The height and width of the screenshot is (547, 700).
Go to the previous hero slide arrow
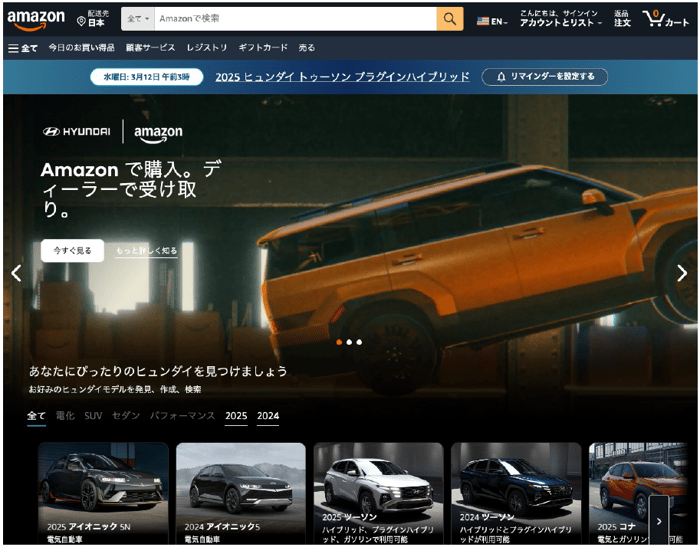[x=17, y=273]
